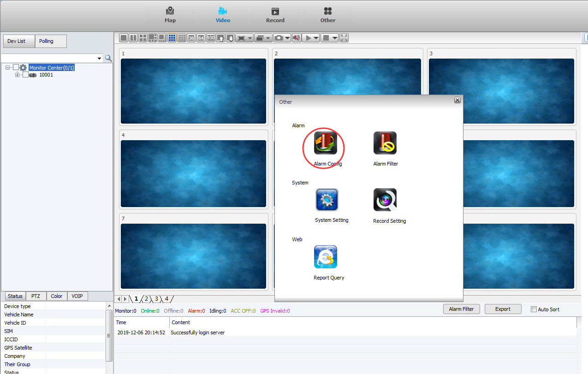The image size is (588, 374).
Task: Switch to 64-window layout
Action: click(x=201, y=38)
